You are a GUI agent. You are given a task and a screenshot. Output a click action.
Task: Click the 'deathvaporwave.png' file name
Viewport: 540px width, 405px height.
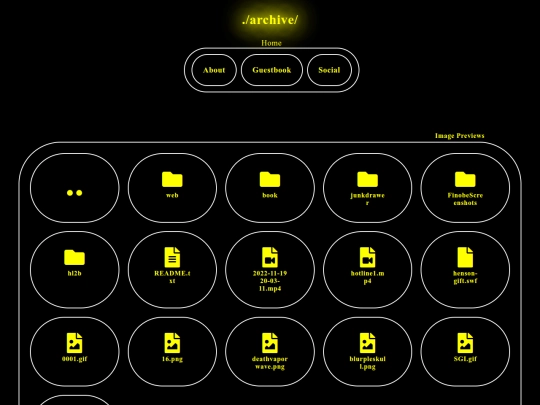coord(270,363)
